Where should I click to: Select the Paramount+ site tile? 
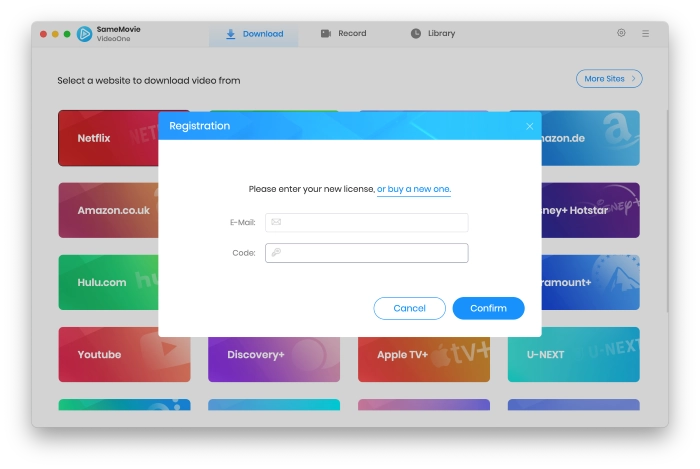pyautogui.click(x=591, y=282)
